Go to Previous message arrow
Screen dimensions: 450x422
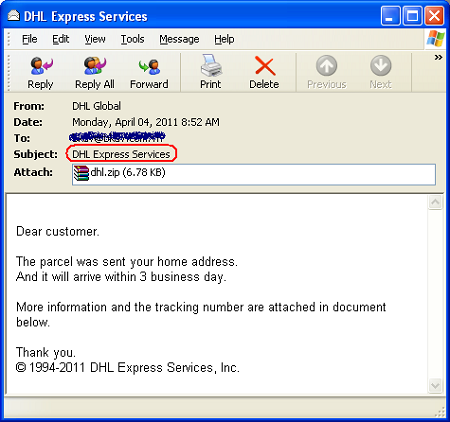pos(327,66)
